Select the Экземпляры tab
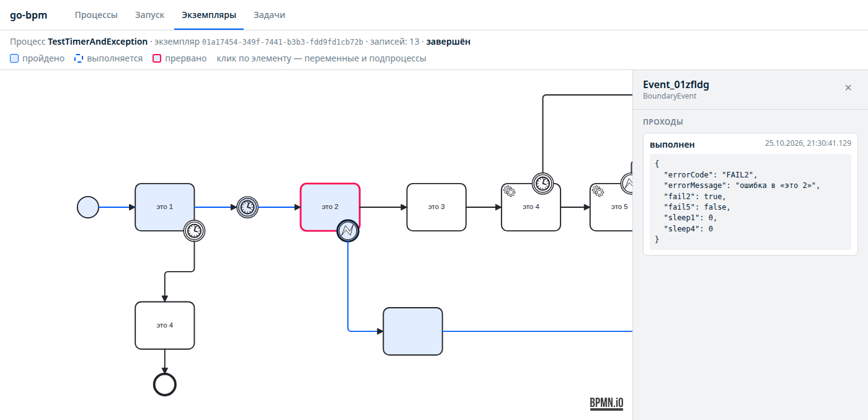This screenshot has height=420, width=868. (x=209, y=15)
